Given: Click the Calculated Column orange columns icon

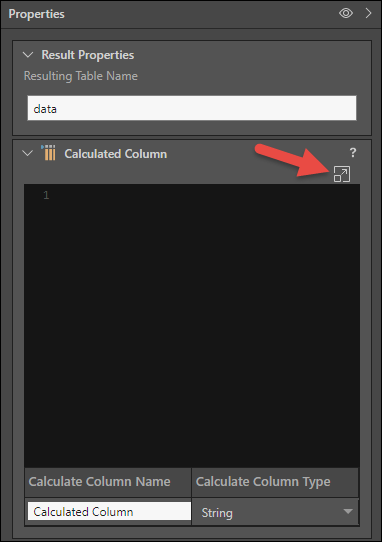Looking at the screenshot, I should pos(49,153).
